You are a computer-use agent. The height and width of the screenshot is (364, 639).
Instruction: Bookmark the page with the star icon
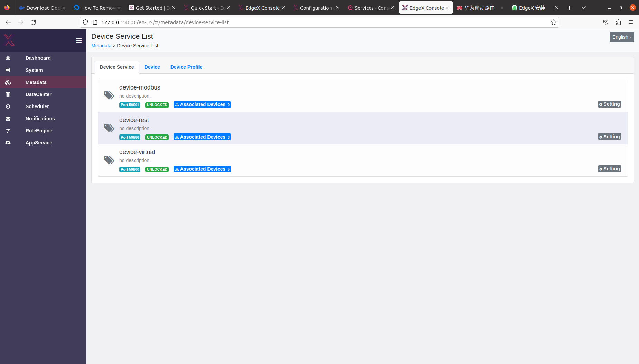[554, 22]
